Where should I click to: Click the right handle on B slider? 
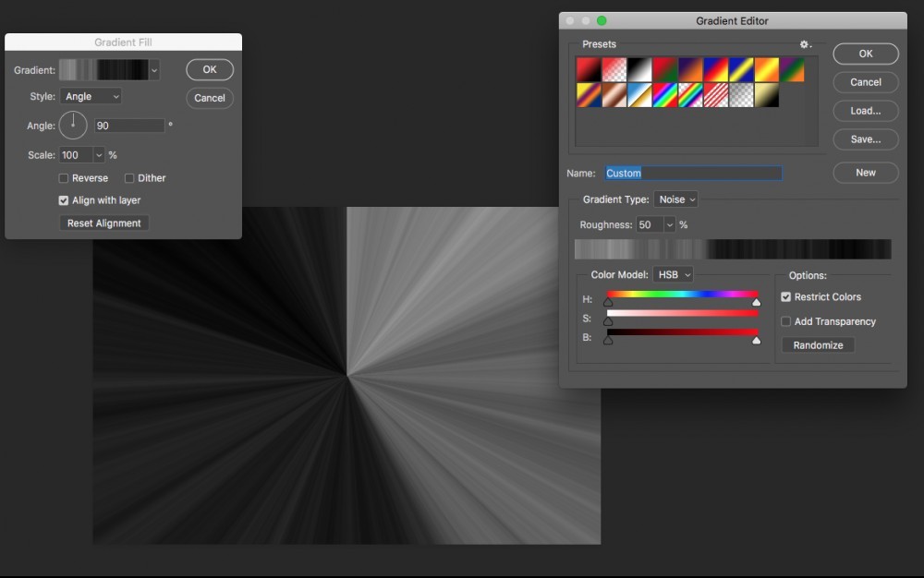[x=756, y=340]
